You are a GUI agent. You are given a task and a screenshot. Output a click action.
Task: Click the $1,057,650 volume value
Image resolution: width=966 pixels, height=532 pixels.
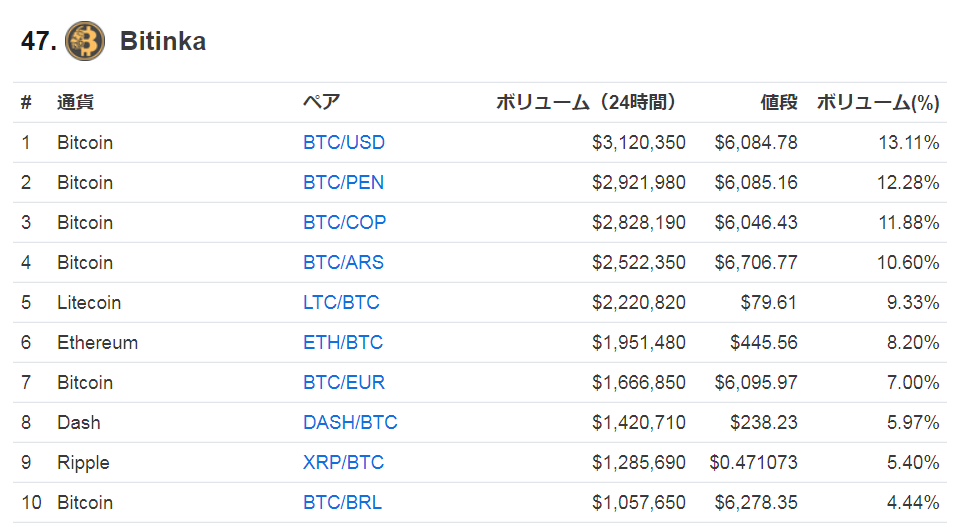pyautogui.click(x=639, y=502)
